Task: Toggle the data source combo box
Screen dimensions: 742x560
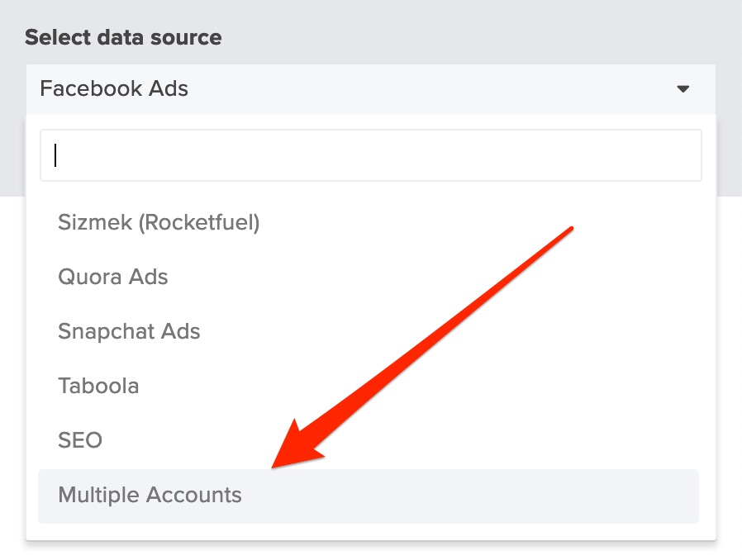Action: pyautogui.click(x=370, y=89)
